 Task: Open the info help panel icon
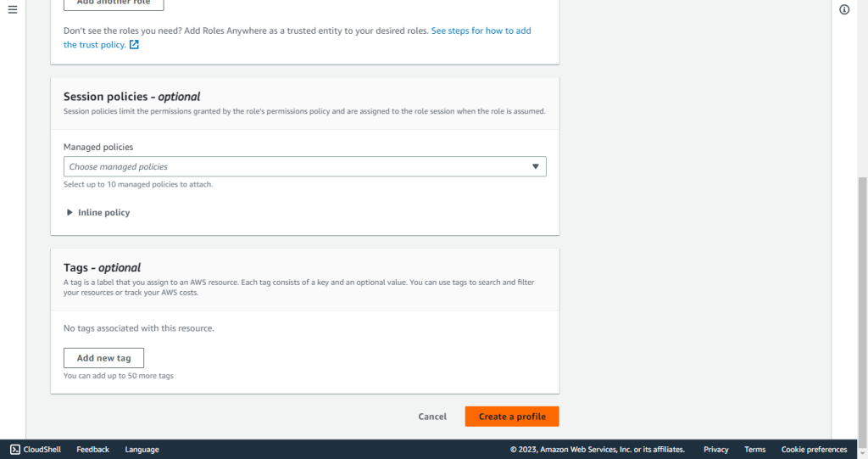(844, 9)
